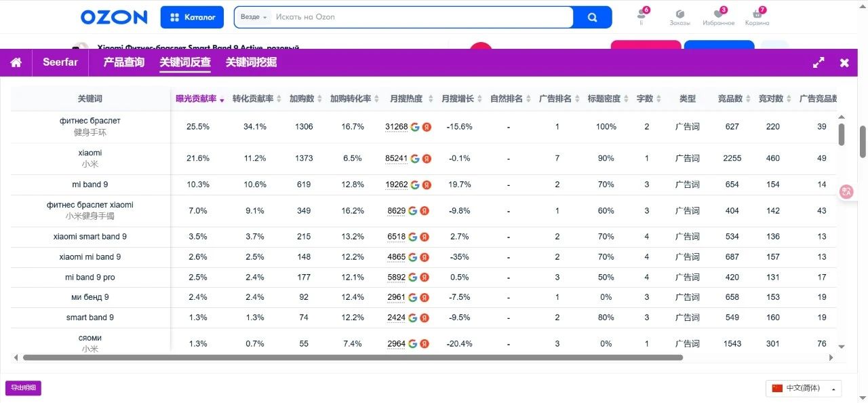Select keyword cell ми бенд 9
Image resolution: width=868 pixels, height=403 pixels.
90,297
